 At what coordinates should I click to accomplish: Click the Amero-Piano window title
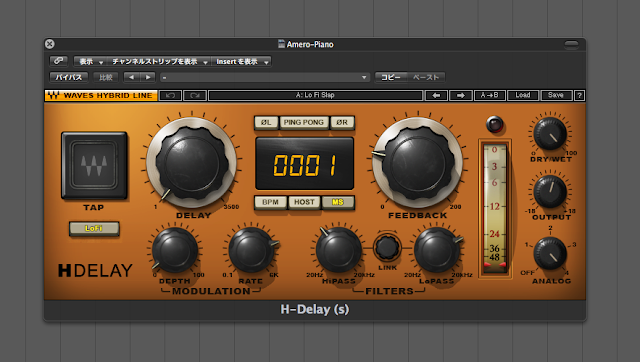click(x=310, y=44)
